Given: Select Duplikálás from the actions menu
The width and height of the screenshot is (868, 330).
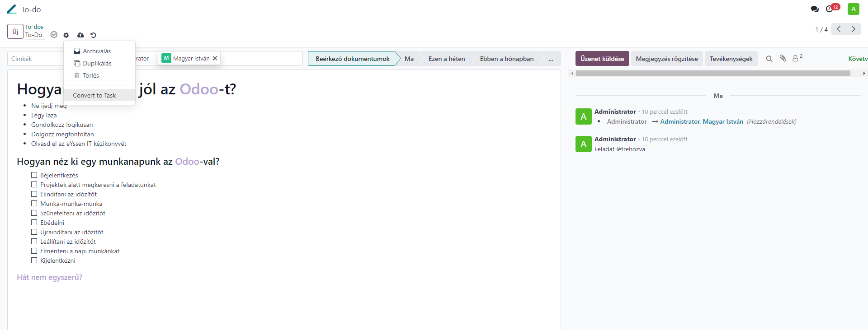Looking at the screenshot, I should [99, 63].
